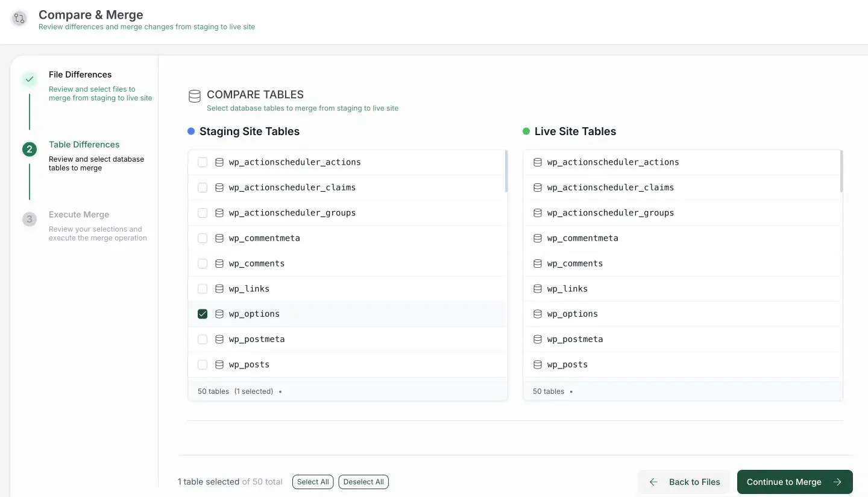
Task: Open Execute Merge step
Action: 79,215
